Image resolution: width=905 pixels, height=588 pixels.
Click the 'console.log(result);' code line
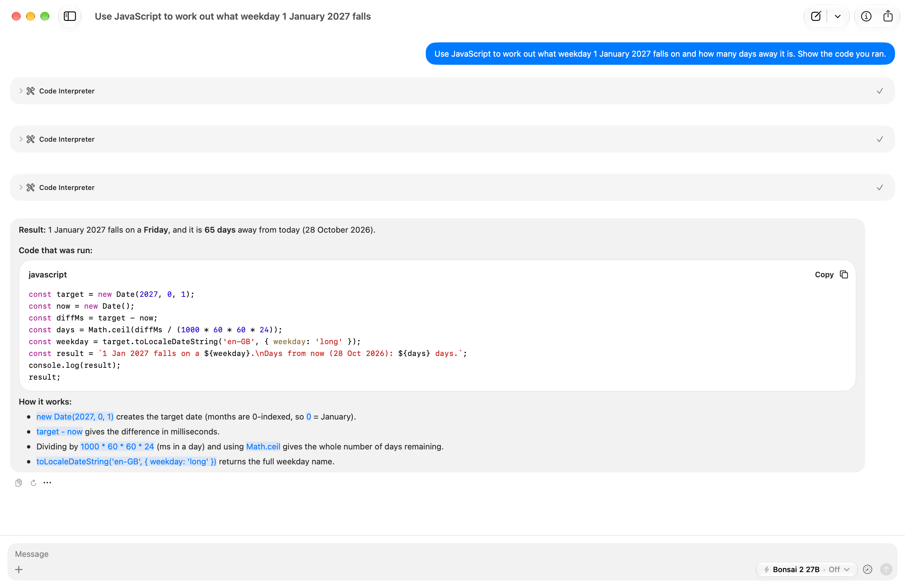pyautogui.click(x=74, y=365)
